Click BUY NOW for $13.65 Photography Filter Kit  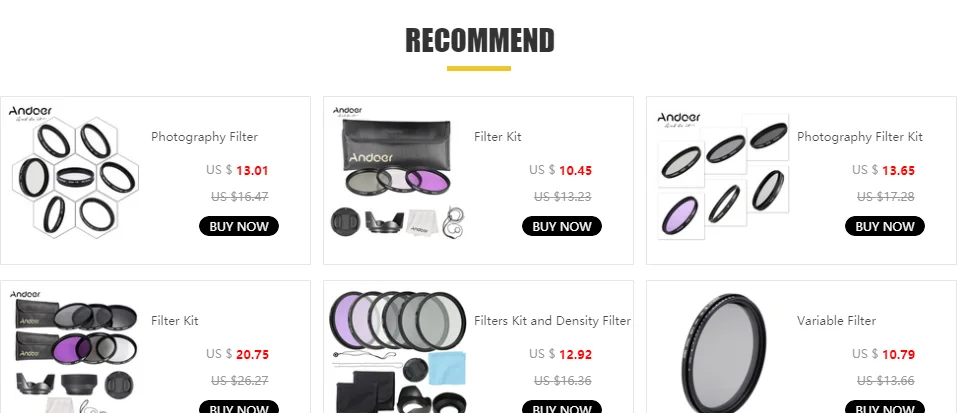tap(885, 226)
